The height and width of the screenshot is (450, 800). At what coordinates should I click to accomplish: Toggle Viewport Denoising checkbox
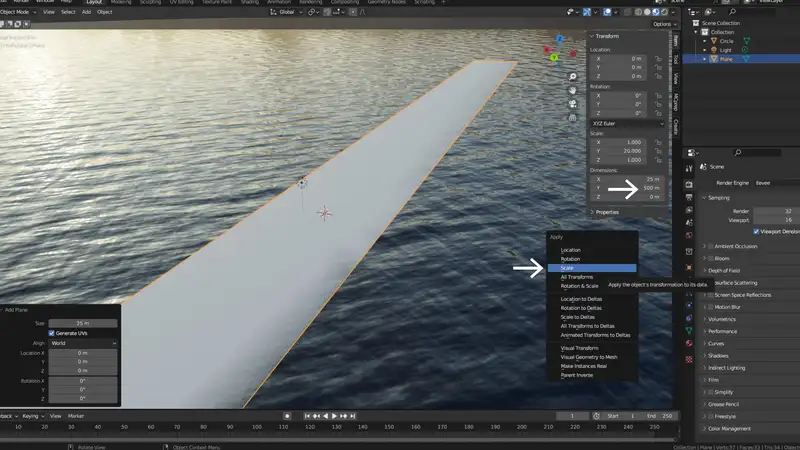pos(756,231)
